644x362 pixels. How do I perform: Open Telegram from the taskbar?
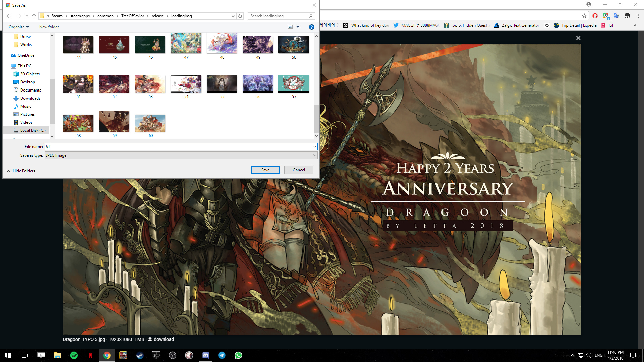pyautogui.click(x=222, y=355)
